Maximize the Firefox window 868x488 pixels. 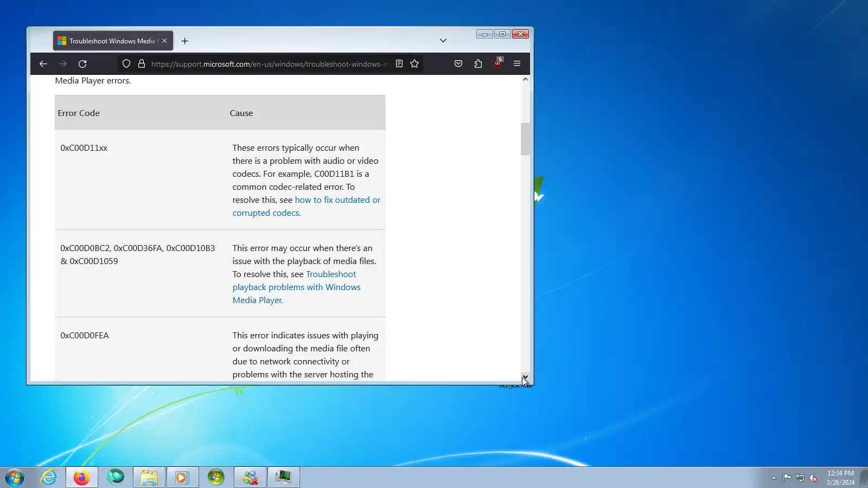click(502, 34)
